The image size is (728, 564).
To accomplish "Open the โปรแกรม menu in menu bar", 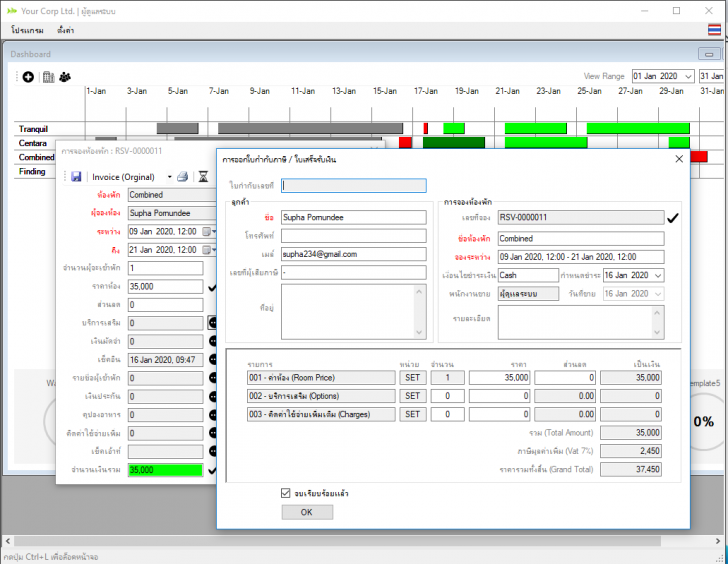I will (27, 31).
